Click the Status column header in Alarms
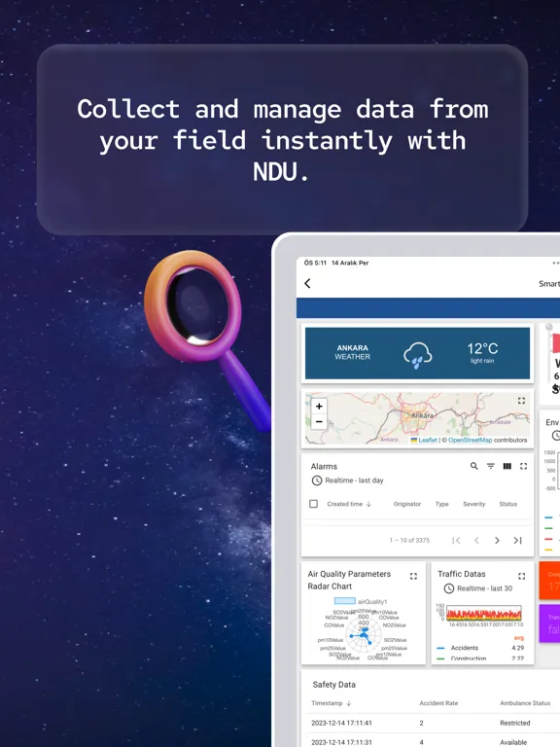The width and height of the screenshot is (560, 747). point(508,504)
